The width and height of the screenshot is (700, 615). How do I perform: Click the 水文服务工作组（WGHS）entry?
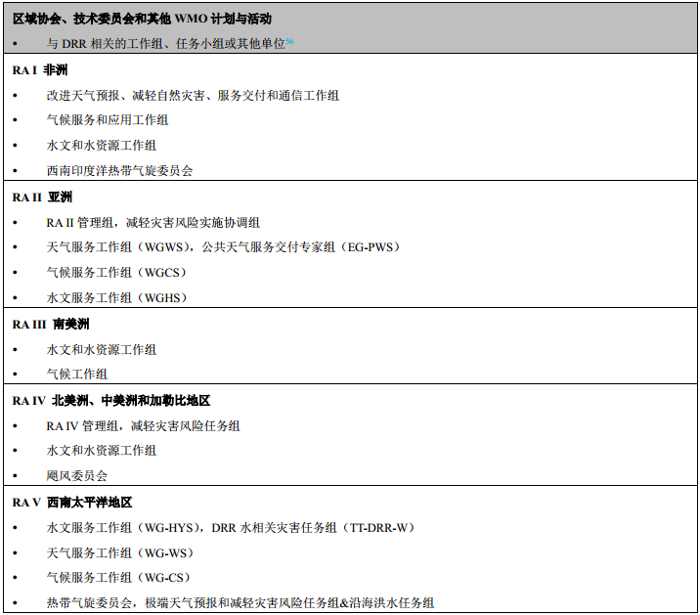[116, 297]
